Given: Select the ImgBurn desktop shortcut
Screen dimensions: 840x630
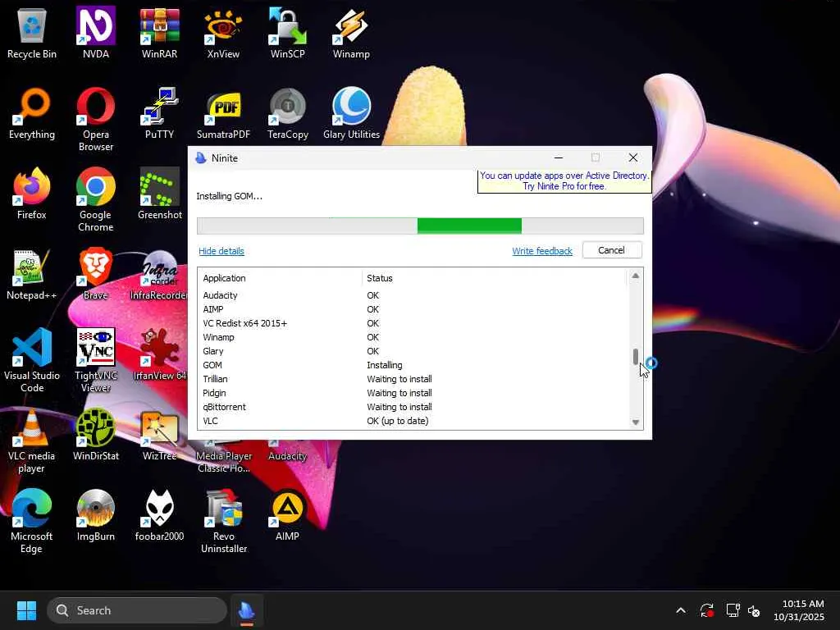Looking at the screenshot, I should 95,515.
